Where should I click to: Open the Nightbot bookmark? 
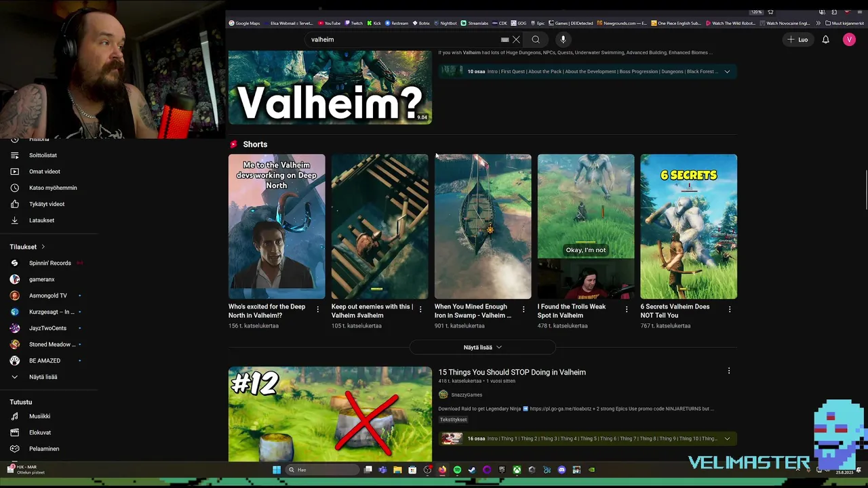point(446,23)
